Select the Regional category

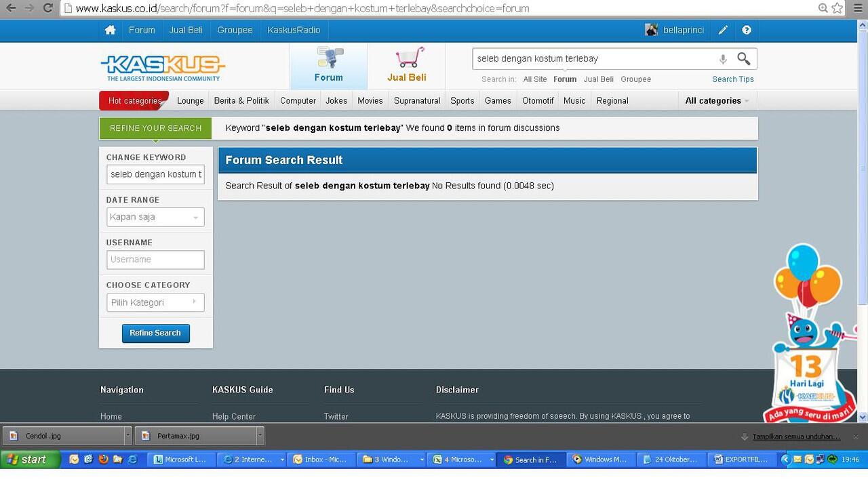612,100
